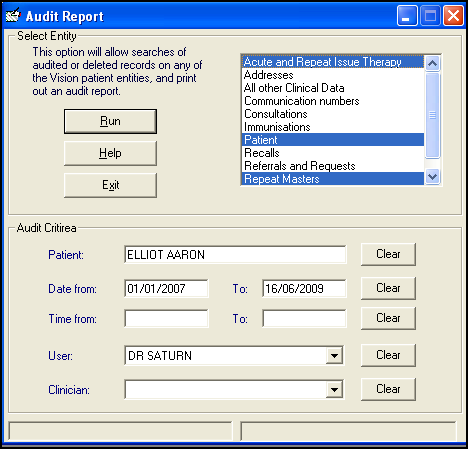Close the Audit Report window
This screenshot has width=468, height=449.
(453, 16)
